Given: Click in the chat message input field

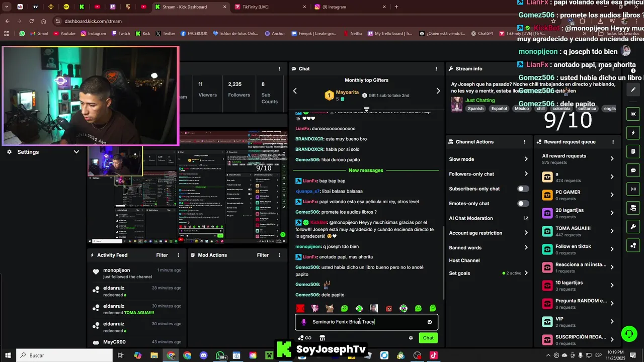Looking at the screenshot, I should 367,322.
